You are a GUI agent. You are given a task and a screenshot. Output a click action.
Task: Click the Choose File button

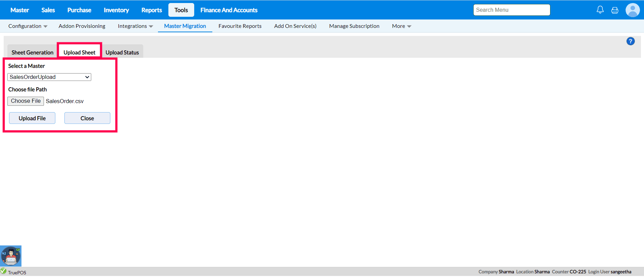[x=26, y=101]
